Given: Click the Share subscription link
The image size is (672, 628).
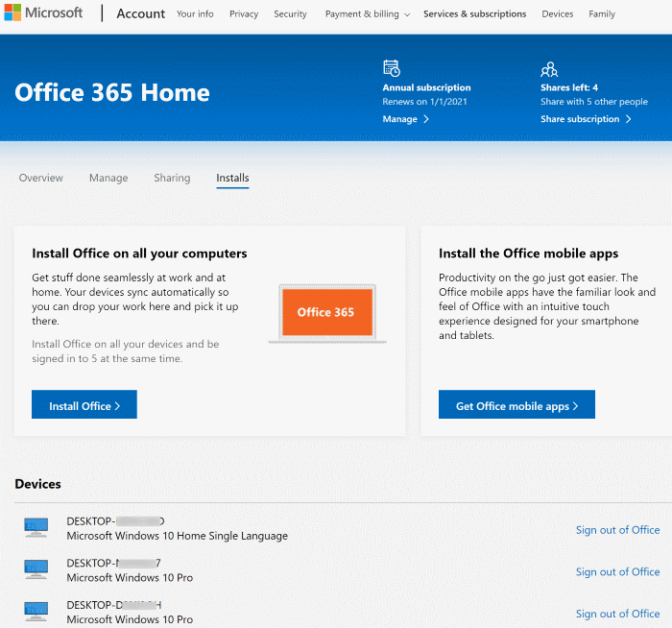Looking at the screenshot, I should (586, 119).
